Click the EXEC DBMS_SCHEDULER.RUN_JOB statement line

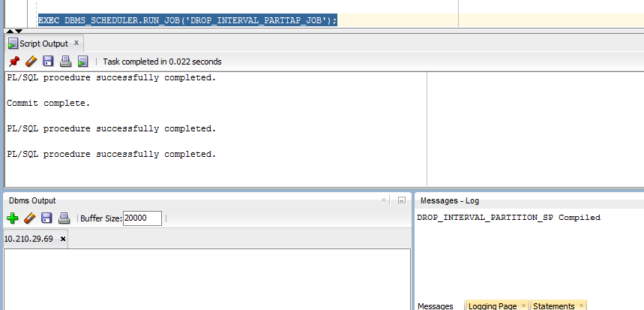point(187,20)
